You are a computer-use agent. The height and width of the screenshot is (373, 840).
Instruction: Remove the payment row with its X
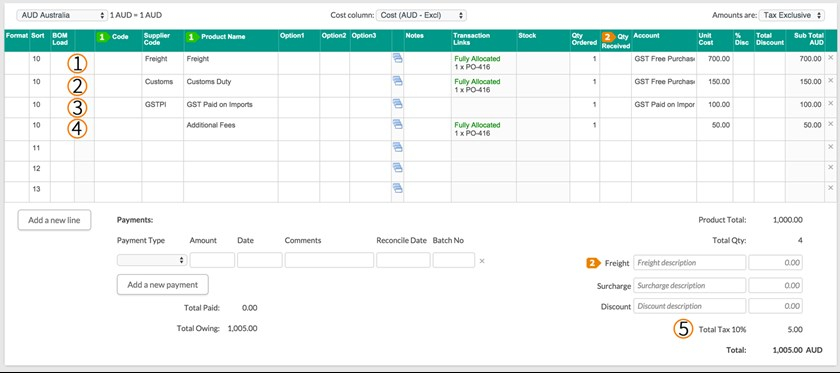click(x=482, y=261)
